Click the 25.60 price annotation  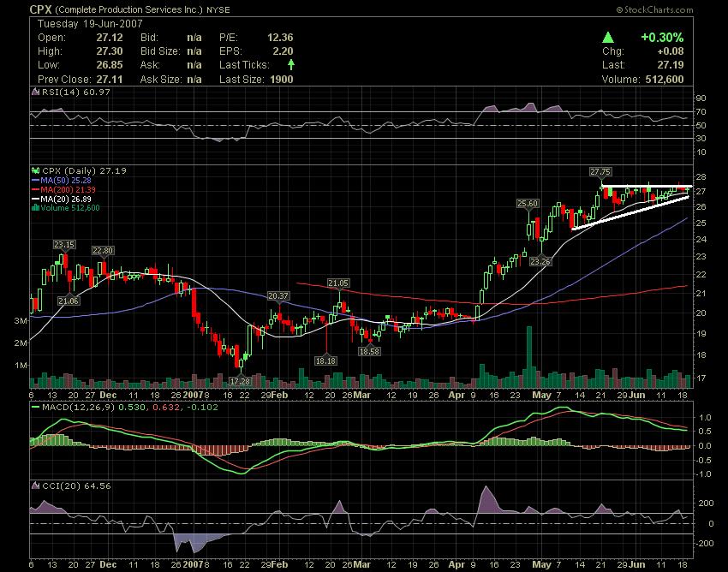tap(528, 203)
